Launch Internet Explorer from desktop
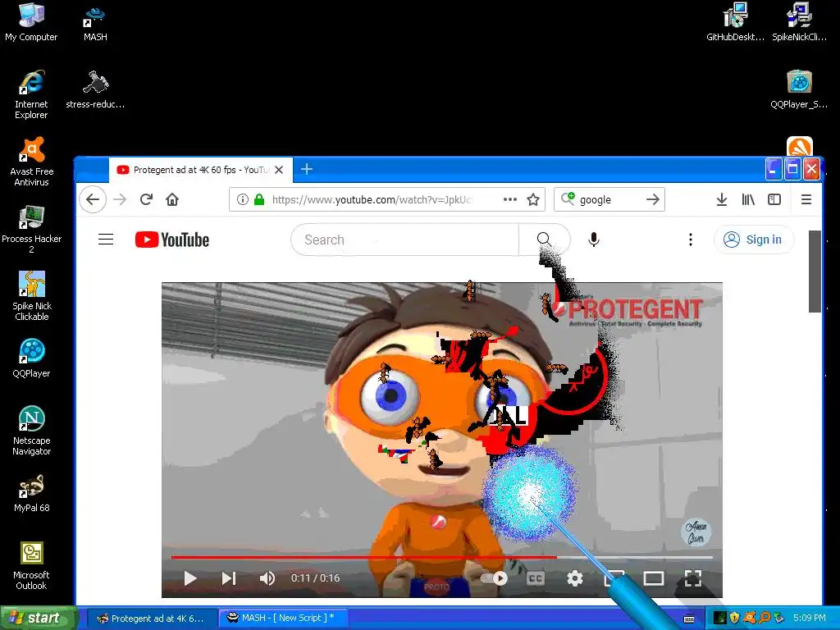Viewport: 840px width, 630px height. point(31,94)
